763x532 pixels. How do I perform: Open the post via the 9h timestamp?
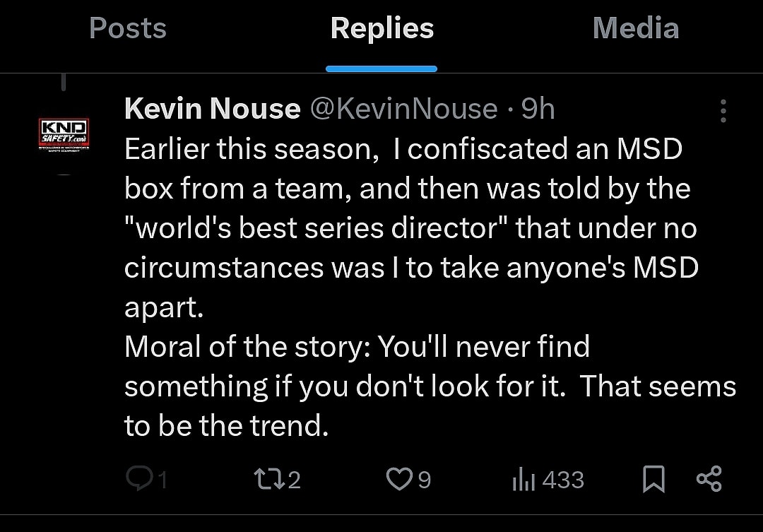[x=538, y=109]
